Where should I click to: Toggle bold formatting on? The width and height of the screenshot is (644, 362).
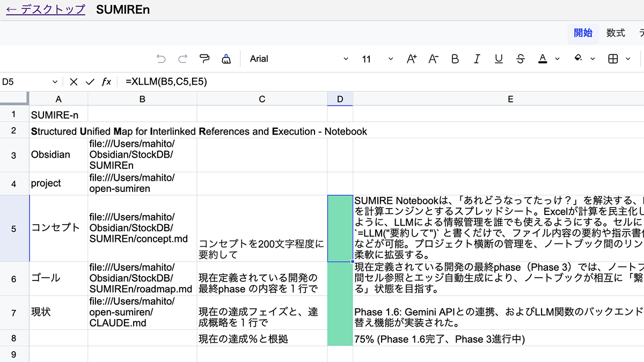point(455,59)
